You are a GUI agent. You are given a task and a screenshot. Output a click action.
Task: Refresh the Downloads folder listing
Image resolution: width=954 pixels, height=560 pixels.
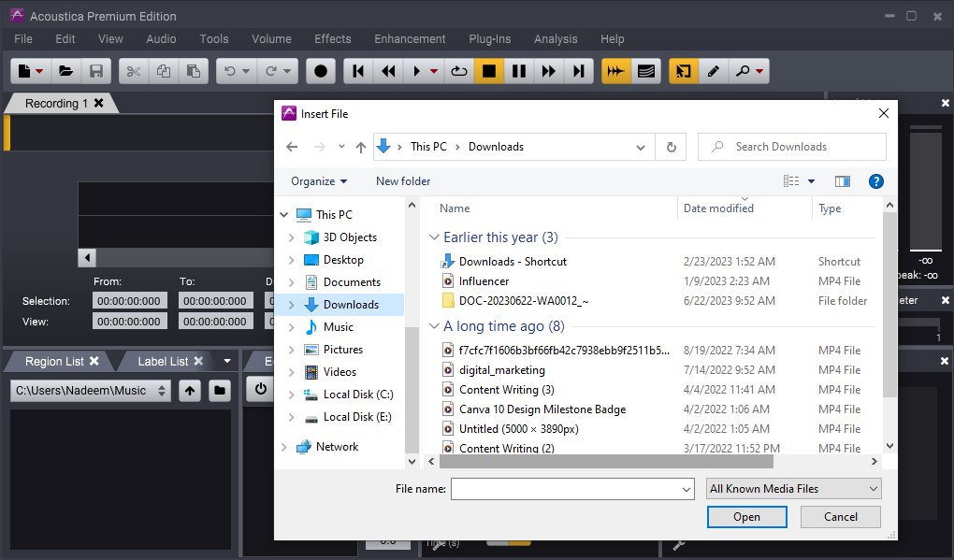(x=672, y=147)
